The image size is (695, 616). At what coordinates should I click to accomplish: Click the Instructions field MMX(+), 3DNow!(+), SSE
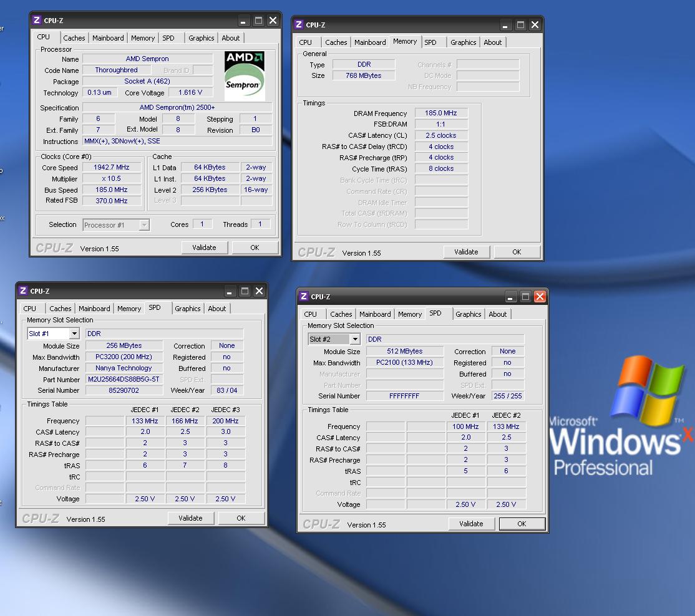177,142
